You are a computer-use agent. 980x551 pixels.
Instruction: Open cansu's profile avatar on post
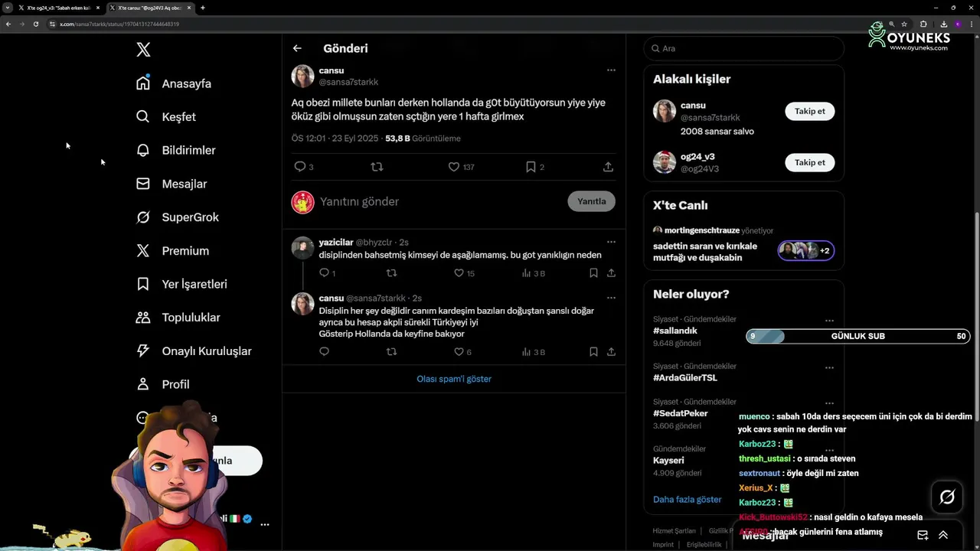(x=302, y=76)
